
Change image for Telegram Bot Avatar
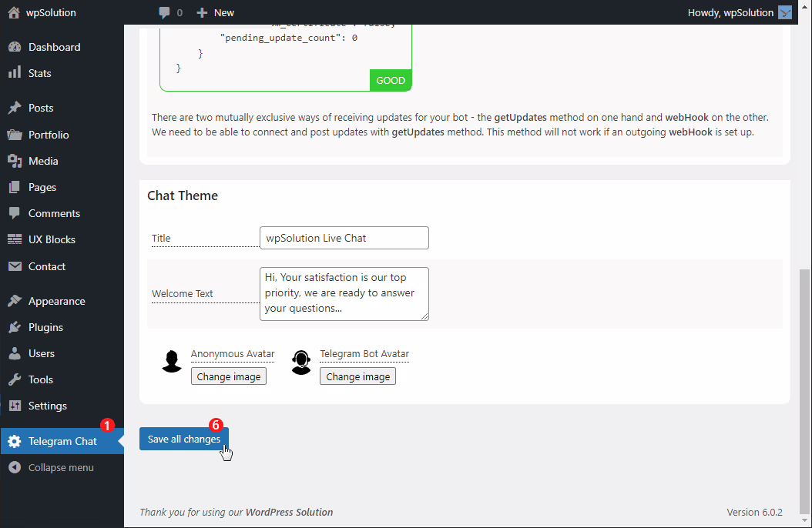(357, 376)
